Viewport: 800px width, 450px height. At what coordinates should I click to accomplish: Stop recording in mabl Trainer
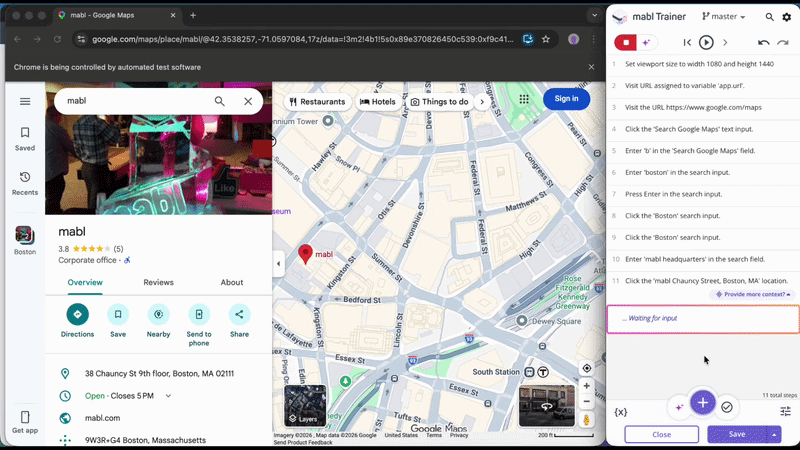(626, 42)
